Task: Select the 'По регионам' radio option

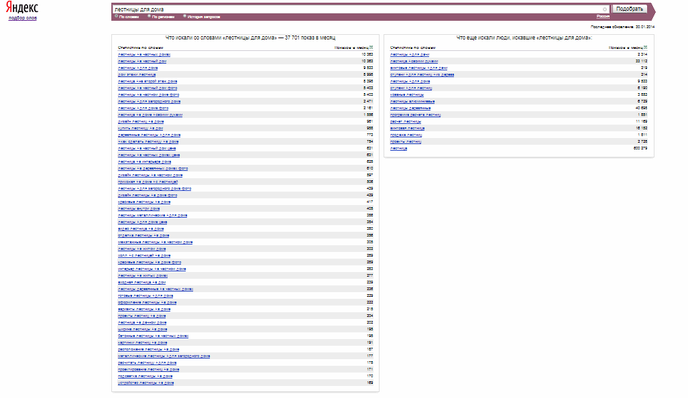Action: point(149,16)
